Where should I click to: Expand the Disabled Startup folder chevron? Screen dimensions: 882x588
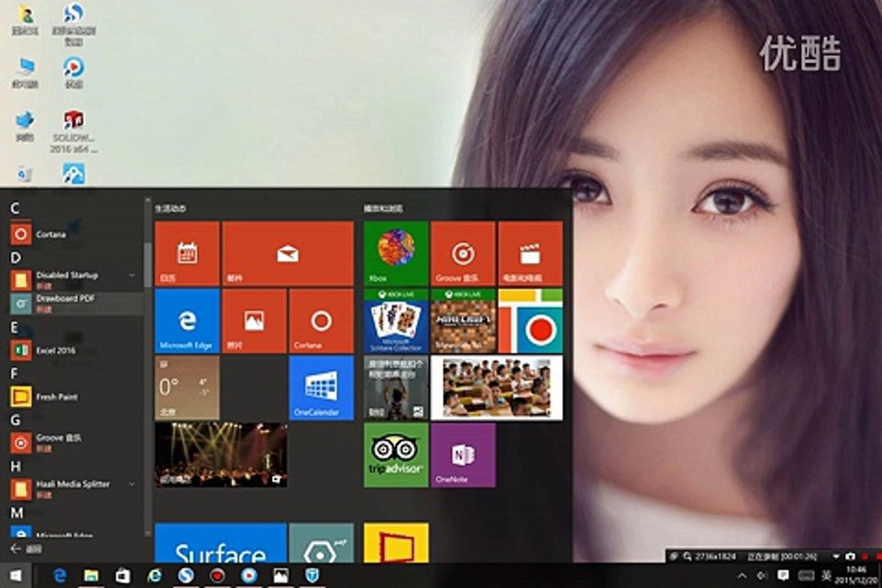pyautogui.click(x=131, y=275)
